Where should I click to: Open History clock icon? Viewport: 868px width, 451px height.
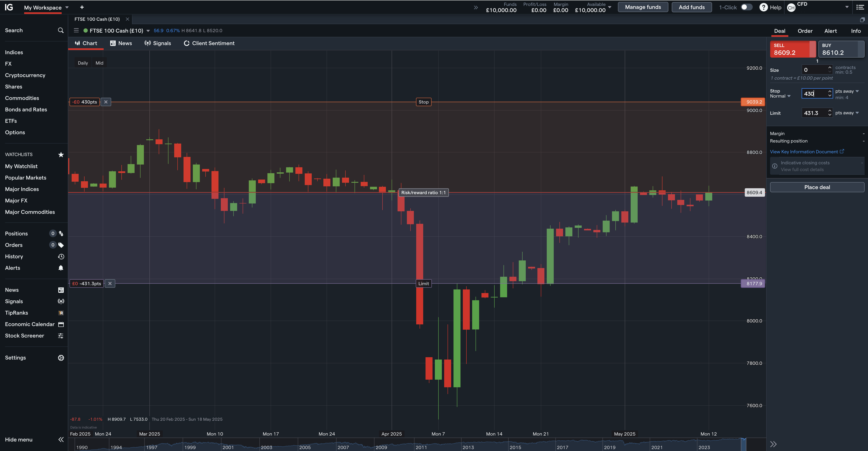61,256
